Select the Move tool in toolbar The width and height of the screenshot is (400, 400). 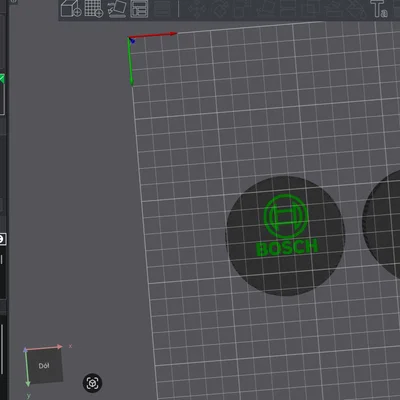197,9
